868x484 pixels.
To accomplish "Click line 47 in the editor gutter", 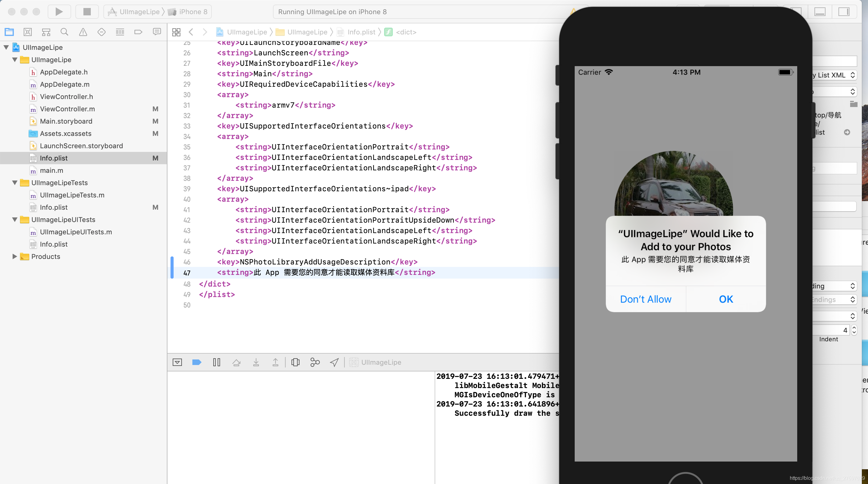I will [187, 273].
